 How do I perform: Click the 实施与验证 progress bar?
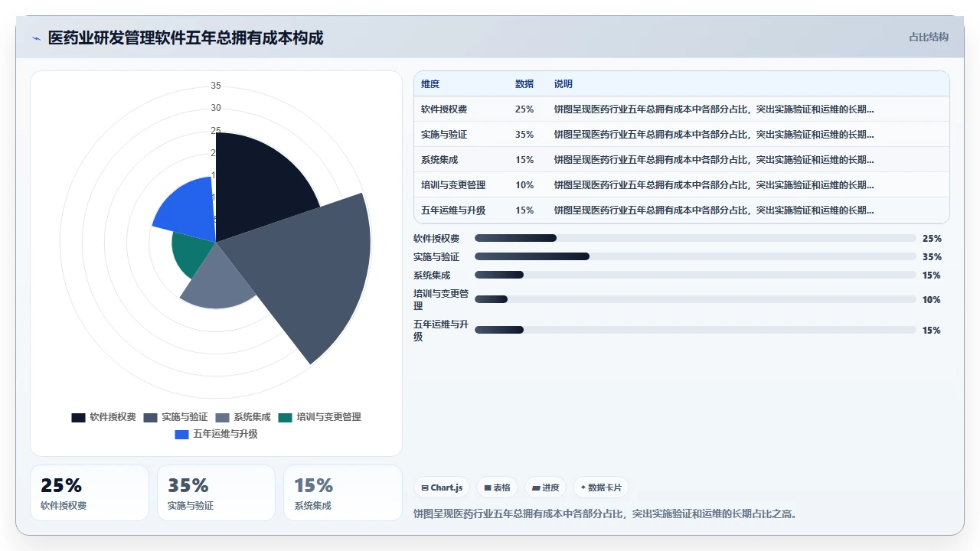[695, 257]
